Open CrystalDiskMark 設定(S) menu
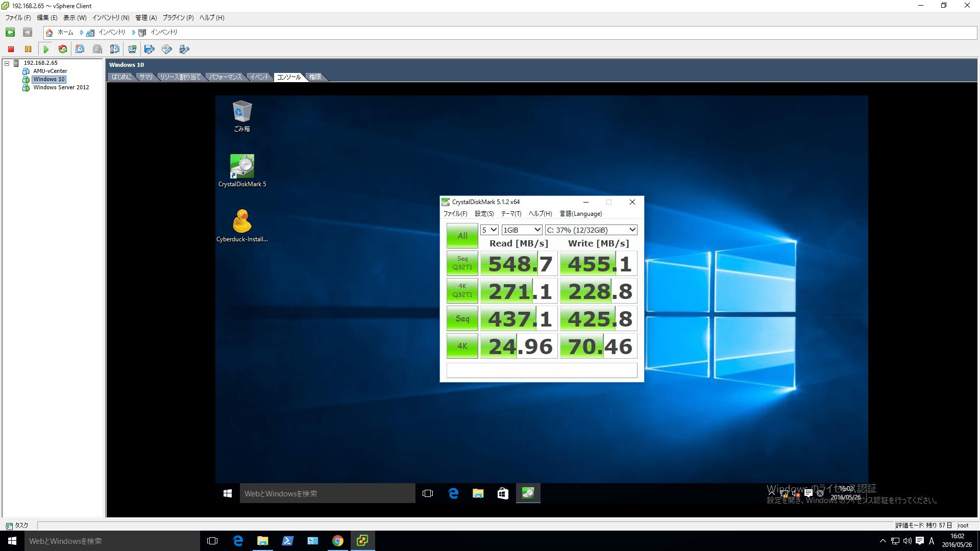Viewport: 980px width, 551px height. click(x=484, y=214)
